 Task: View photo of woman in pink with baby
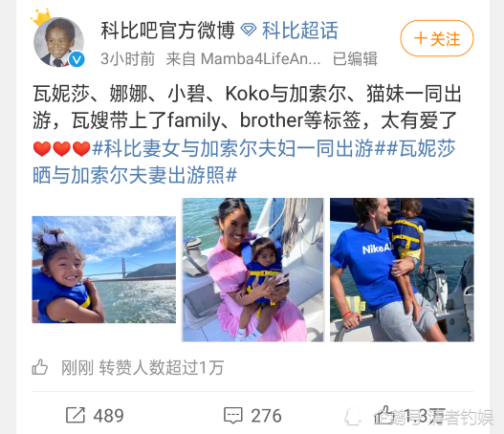click(252, 270)
